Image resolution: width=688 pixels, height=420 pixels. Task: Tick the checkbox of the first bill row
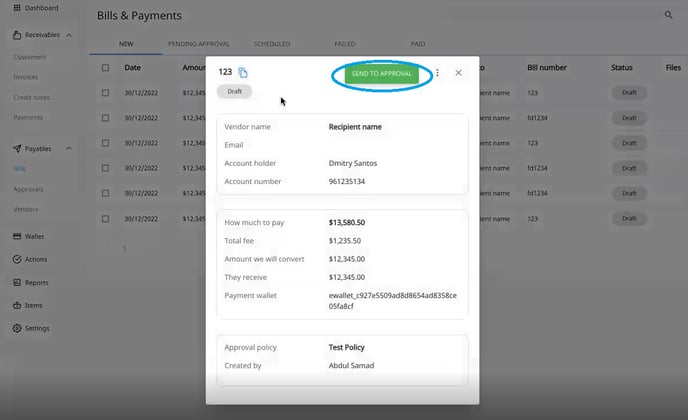click(x=105, y=93)
